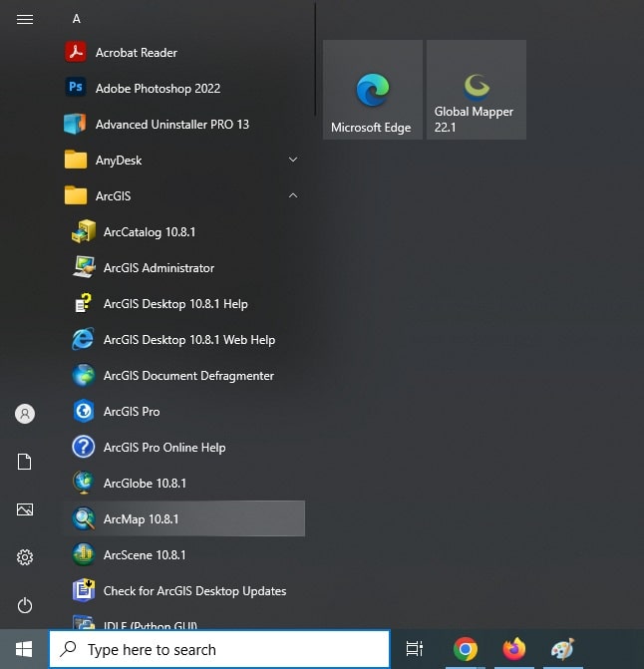Open the Pictures shortcut icon
This screenshot has width=644, height=669.
click(25, 509)
